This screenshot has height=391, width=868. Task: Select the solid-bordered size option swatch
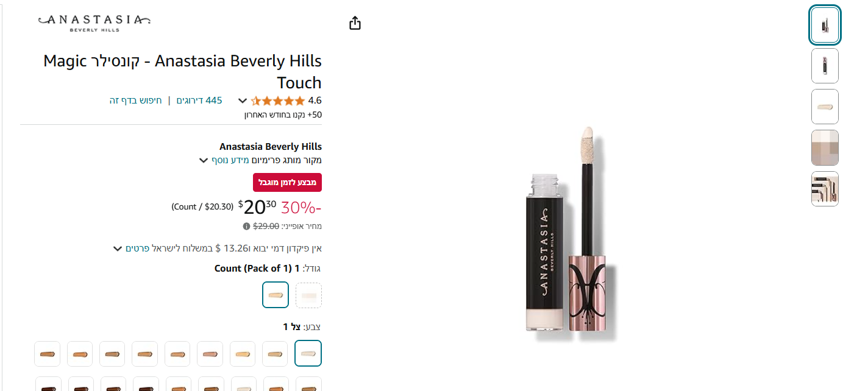tap(276, 295)
